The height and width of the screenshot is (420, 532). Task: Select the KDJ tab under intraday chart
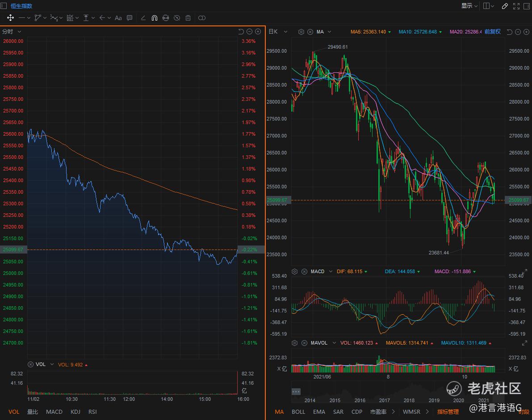[x=75, y=412]
